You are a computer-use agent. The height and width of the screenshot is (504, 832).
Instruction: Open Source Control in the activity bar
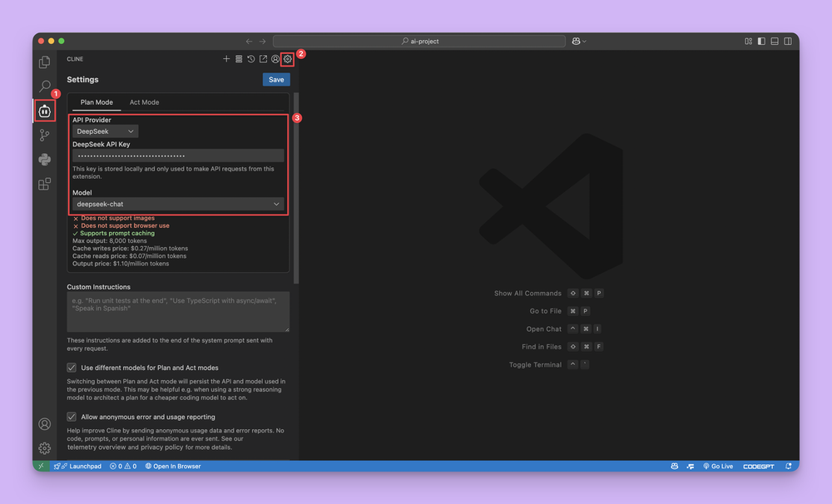tap(44, 135)
